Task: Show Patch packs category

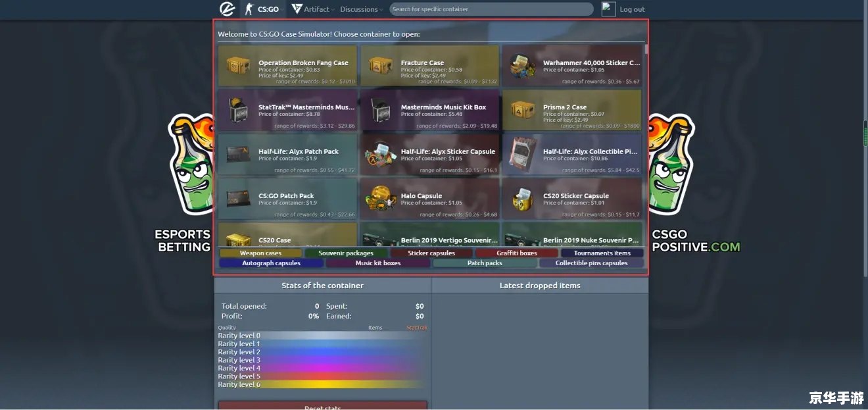Action: (x=485, y=263)
